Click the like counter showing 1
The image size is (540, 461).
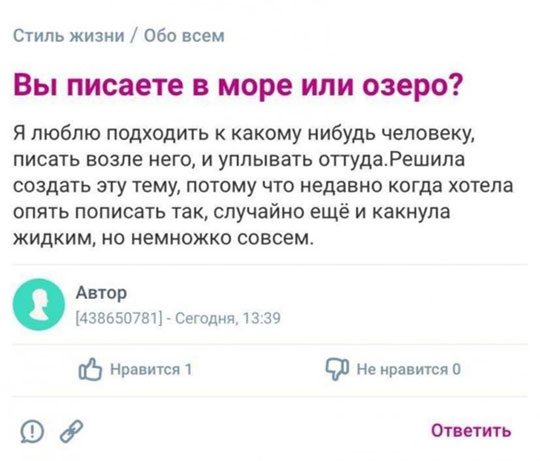click(x=188, y=369)
